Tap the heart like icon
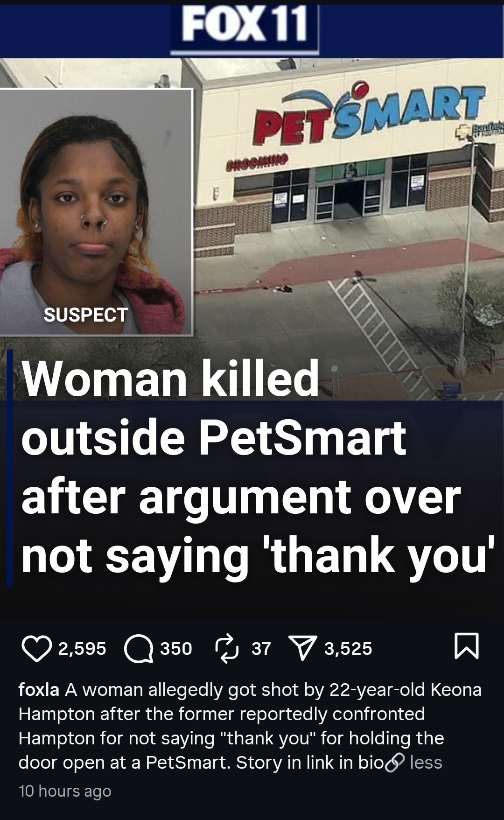The image size is (504, 820). click(36, 649)
